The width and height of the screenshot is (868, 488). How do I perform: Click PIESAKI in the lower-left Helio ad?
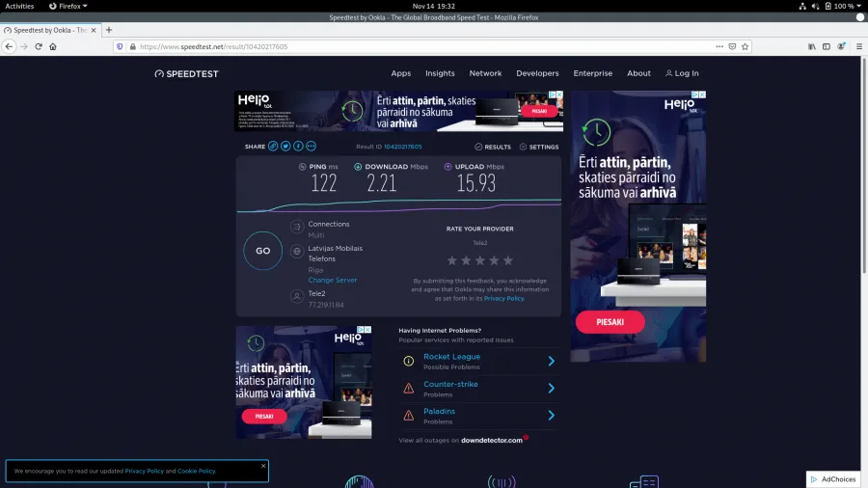point(264,416)
